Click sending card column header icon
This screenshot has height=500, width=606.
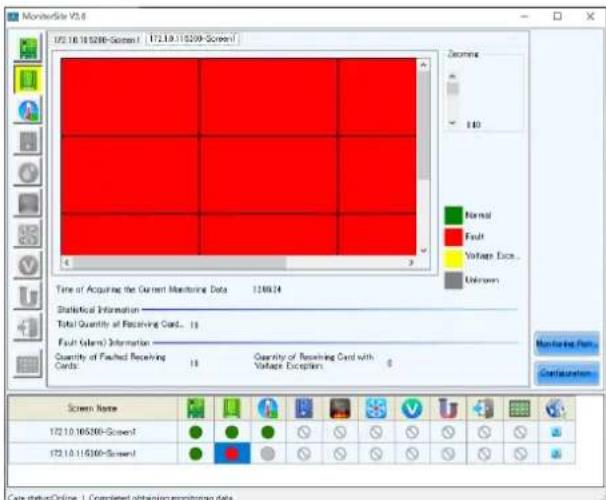point(196,408)
